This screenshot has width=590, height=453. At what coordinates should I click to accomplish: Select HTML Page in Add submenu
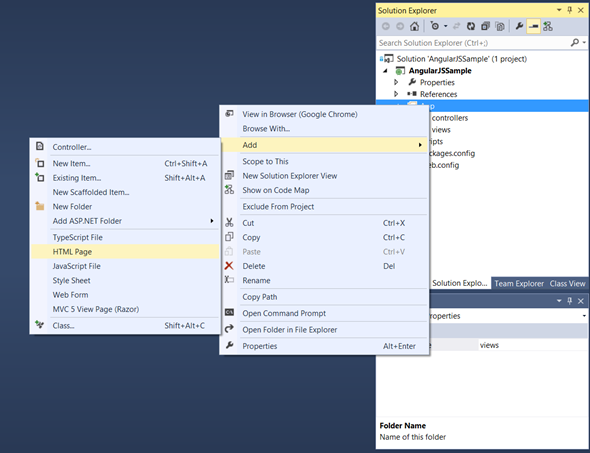point(125,252)
